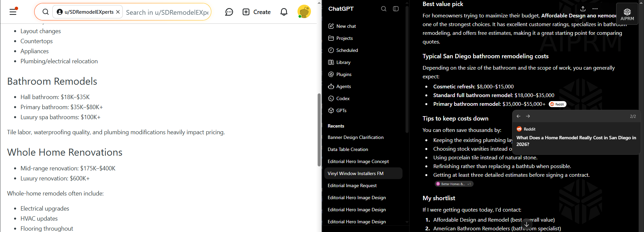
Task: Click the Codex icon
Action: pyautogui.click(x=331, y=98)
